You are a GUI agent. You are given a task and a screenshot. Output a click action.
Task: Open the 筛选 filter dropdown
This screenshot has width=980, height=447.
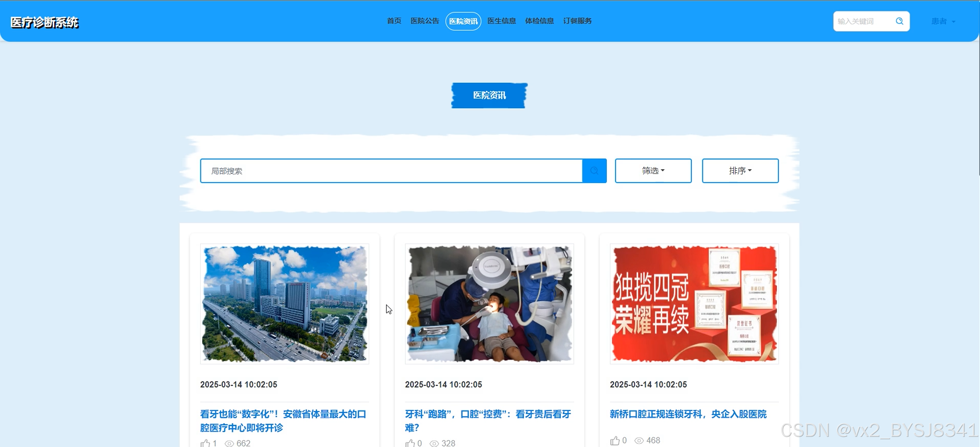[x=653, y=171]
